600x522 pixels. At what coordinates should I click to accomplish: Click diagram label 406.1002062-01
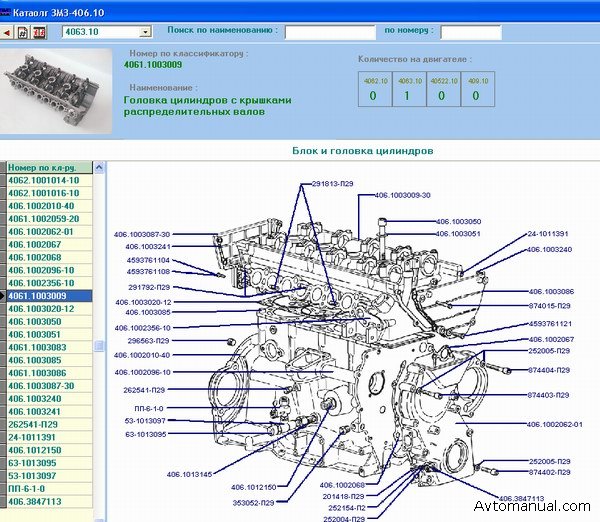point(555,424)
